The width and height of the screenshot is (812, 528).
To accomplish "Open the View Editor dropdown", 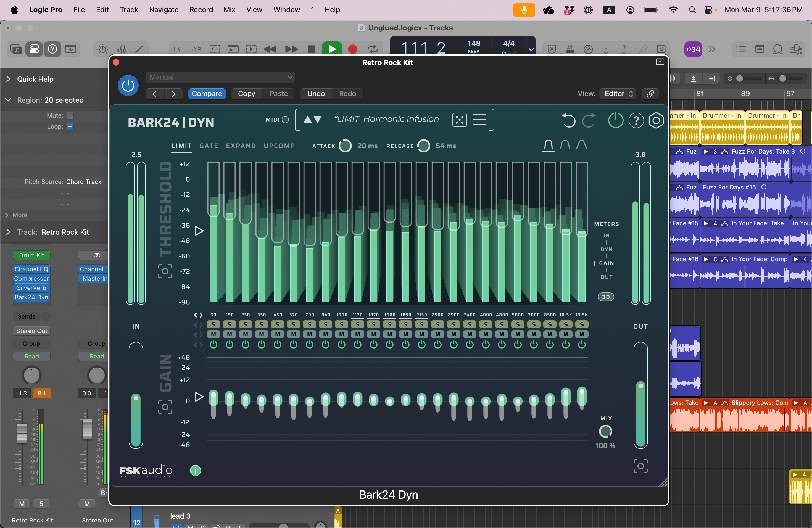I will pyautogui.click(x=618, y=94).
